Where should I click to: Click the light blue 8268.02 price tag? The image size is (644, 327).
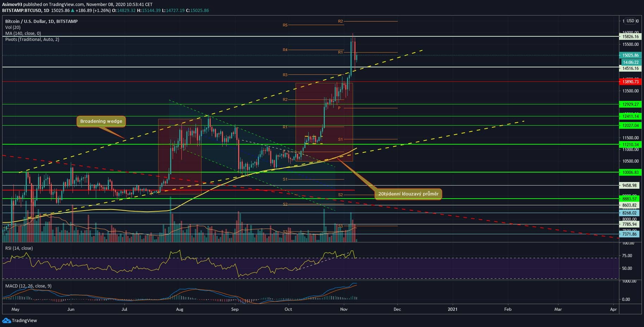click(x=630, y=213)
